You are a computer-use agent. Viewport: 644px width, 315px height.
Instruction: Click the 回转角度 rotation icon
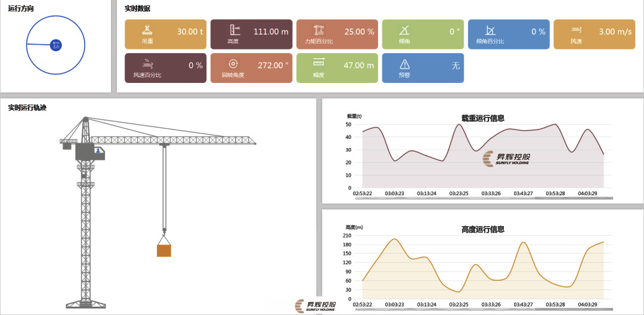click(233, 63)
